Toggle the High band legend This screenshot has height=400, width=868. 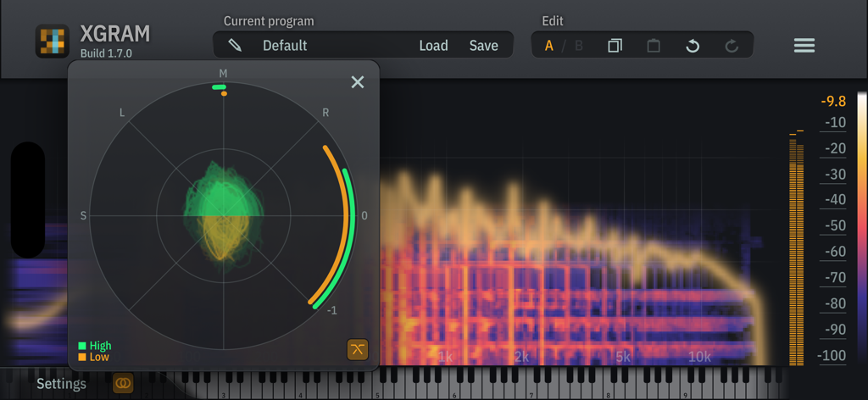[95, 346]
